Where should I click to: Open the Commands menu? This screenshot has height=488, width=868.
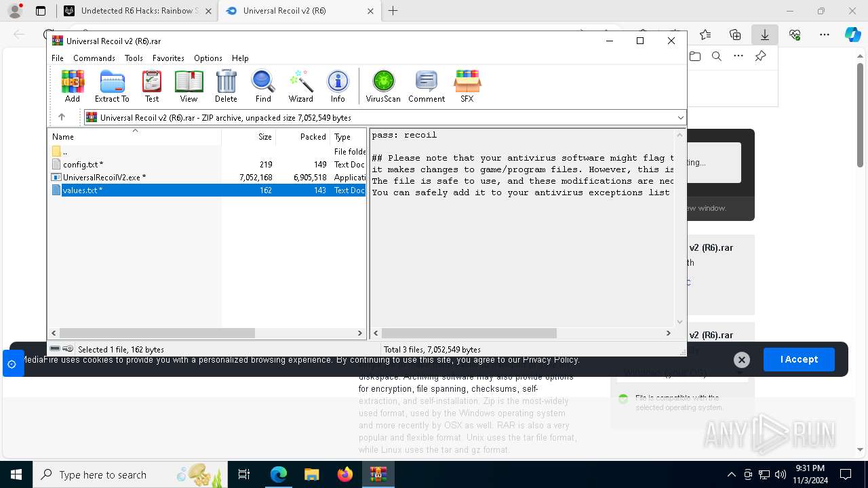[94, 58]
